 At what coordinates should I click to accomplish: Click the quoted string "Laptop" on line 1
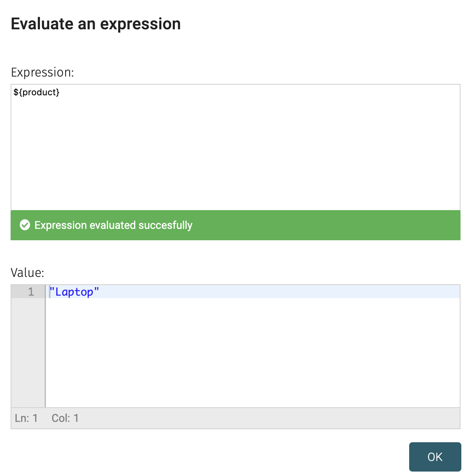[74, 292]
